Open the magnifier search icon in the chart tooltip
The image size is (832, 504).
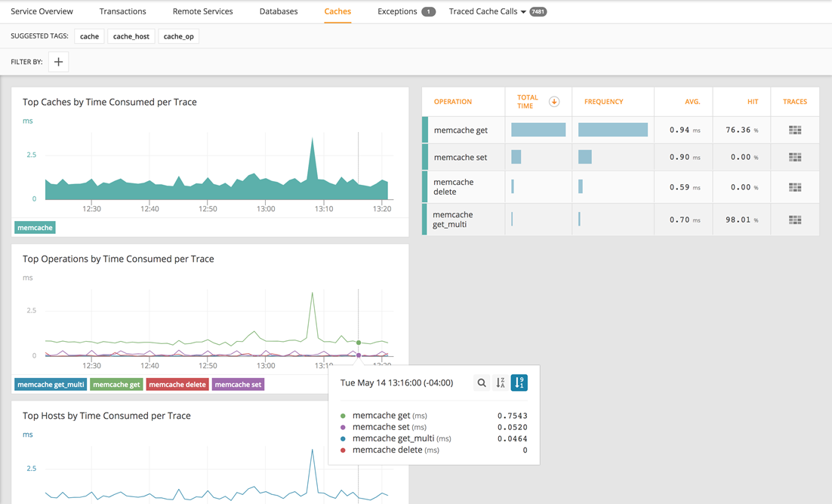tap(482, 383)
